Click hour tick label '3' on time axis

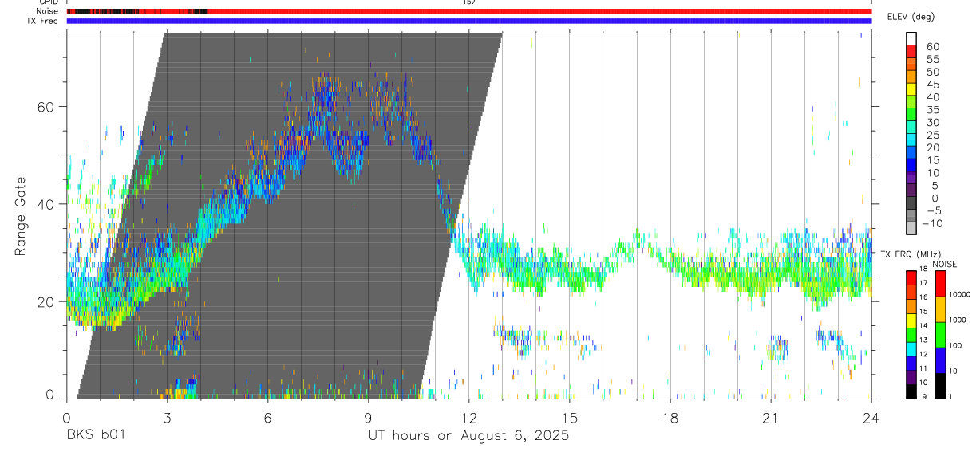tap(167, 418)
